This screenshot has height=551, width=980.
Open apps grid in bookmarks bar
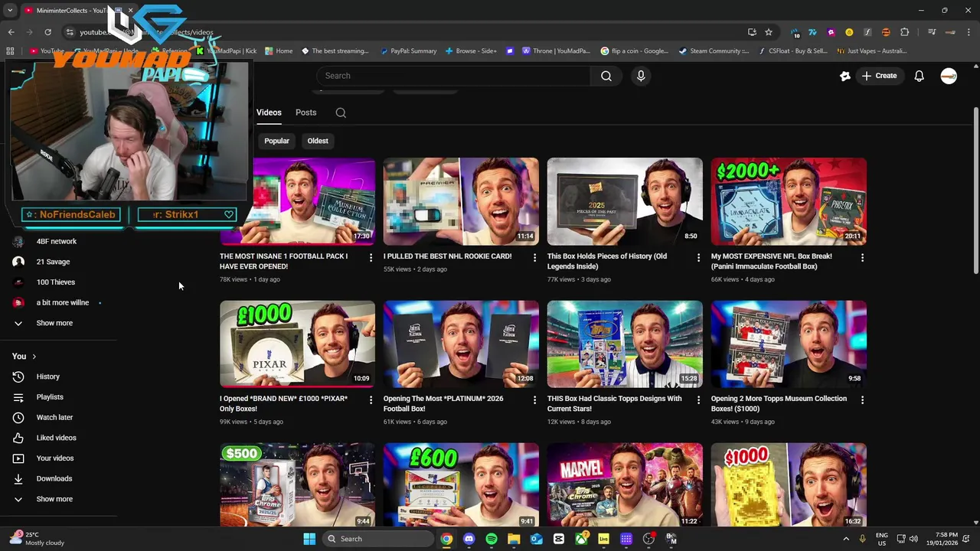10,51
